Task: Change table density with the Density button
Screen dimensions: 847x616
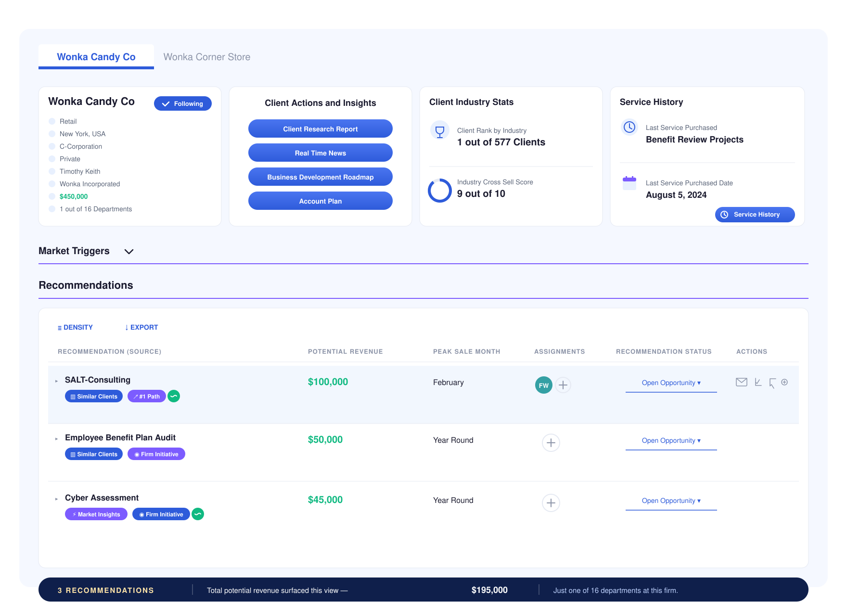Action: pos(75,327)
